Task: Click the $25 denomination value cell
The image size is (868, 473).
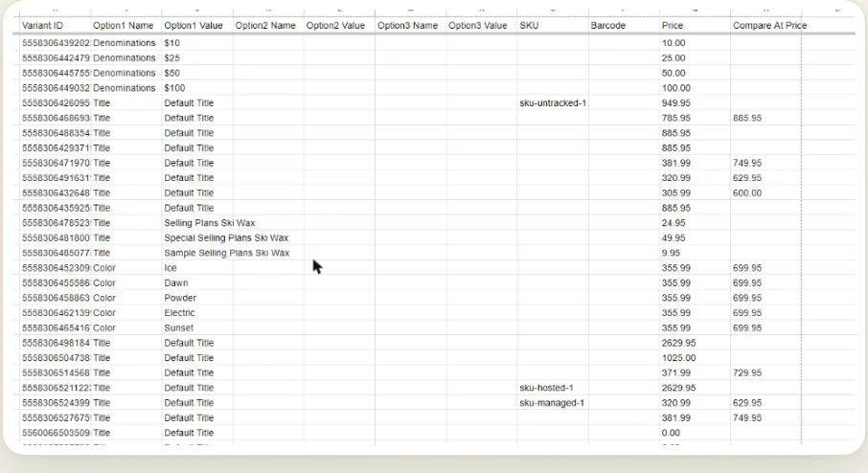Action: point(197,57)
